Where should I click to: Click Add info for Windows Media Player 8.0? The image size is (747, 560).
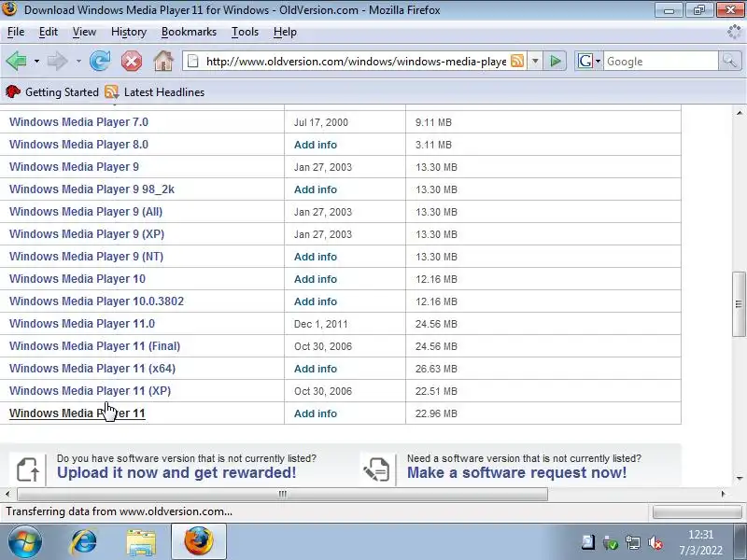(316, 145)
